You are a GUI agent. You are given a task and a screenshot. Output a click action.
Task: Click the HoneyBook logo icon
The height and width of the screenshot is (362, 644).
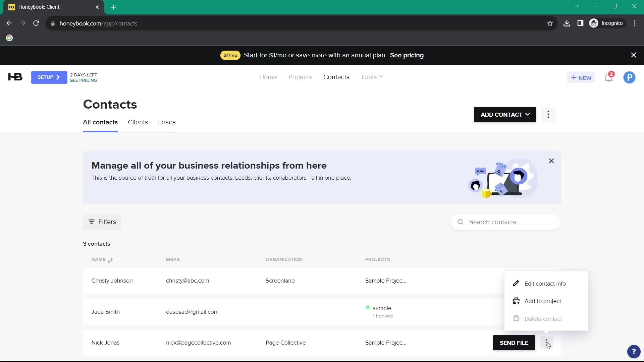[15, 77]
